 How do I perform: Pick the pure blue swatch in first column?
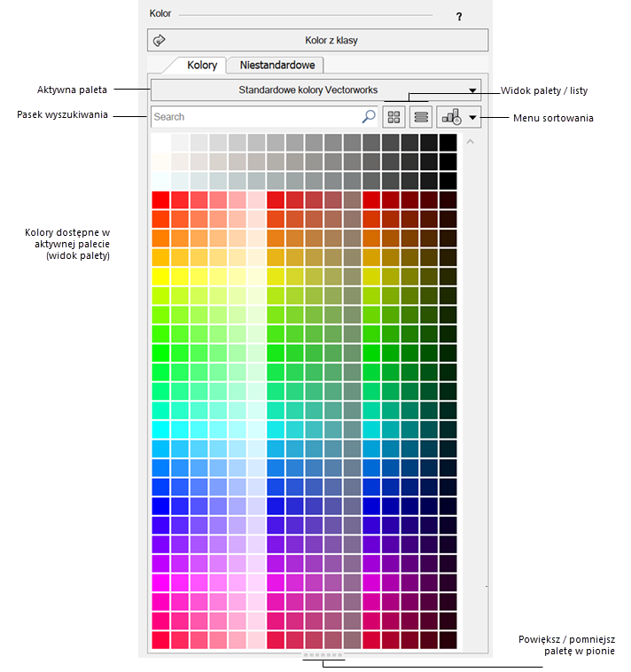point(160,505)
